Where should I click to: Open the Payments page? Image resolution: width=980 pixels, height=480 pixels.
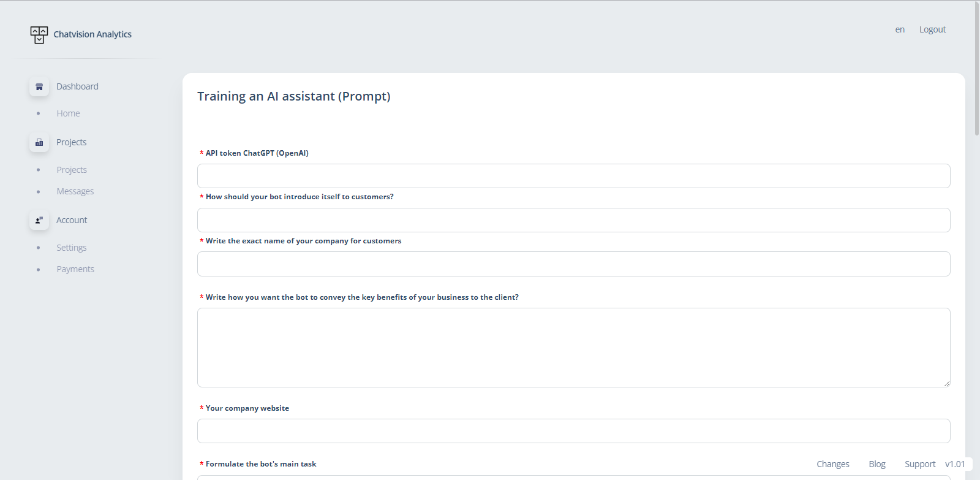[x=75, y=269]
